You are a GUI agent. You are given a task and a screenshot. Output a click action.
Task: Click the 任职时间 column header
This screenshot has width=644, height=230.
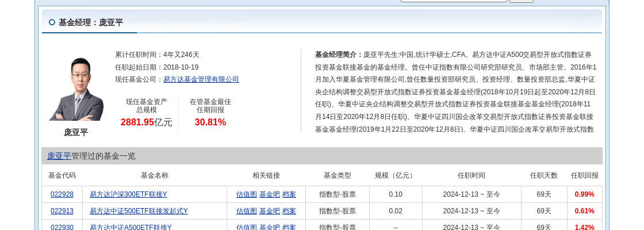point(471,175)
